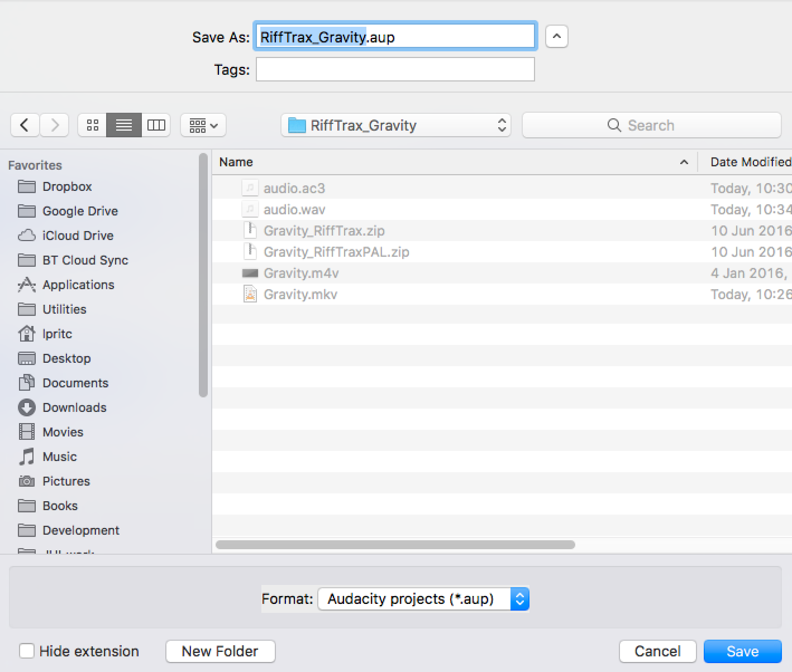Sort by the Date Modified column header
The height and width of the screenshot is (672, 792).
[x=746, y=162]
